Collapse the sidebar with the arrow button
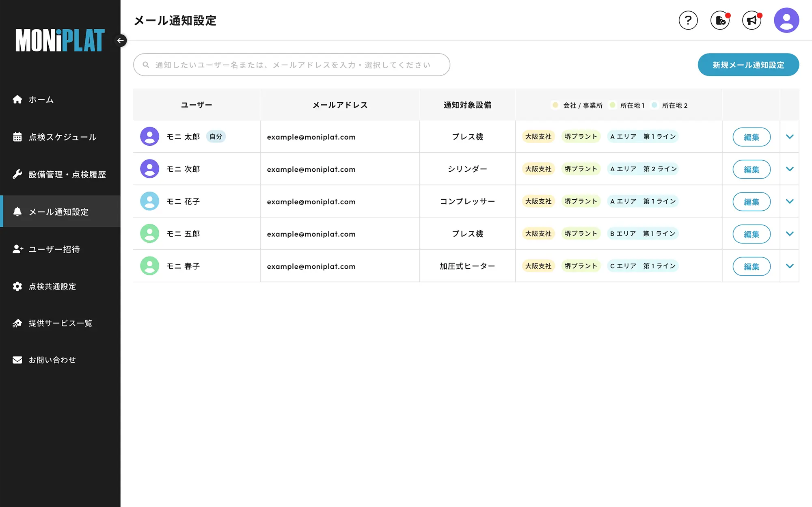812x507 pixels. [120, 41]
